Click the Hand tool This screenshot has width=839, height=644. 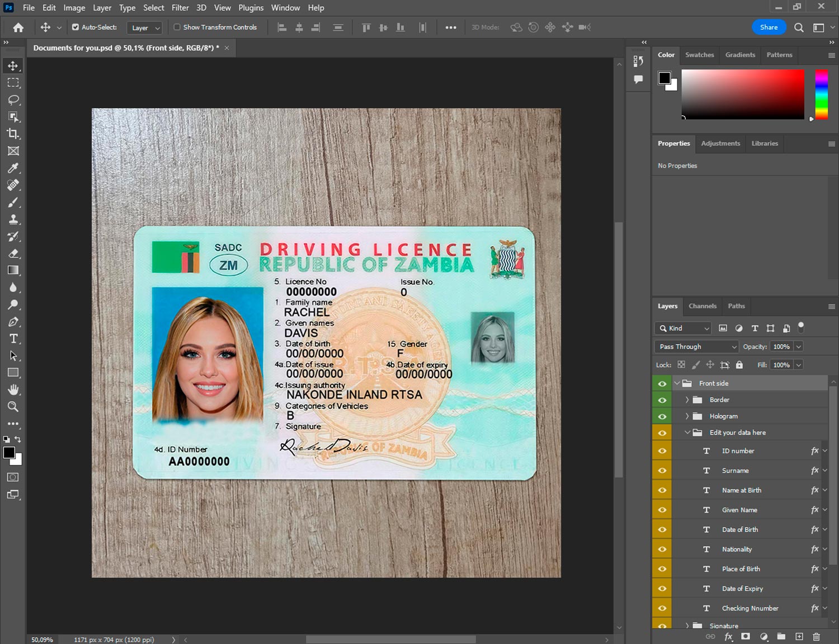[x=13, y=389]
